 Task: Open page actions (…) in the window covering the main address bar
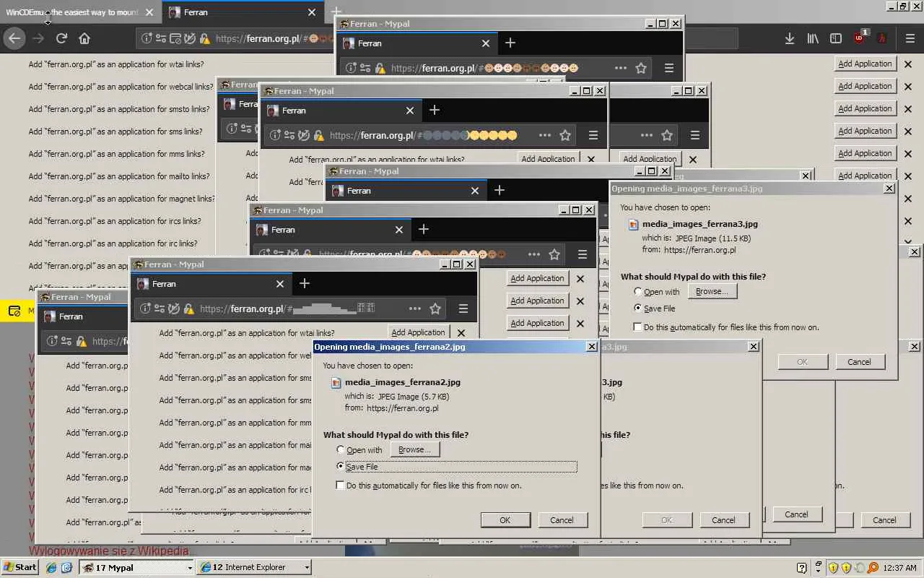[620, 68]
